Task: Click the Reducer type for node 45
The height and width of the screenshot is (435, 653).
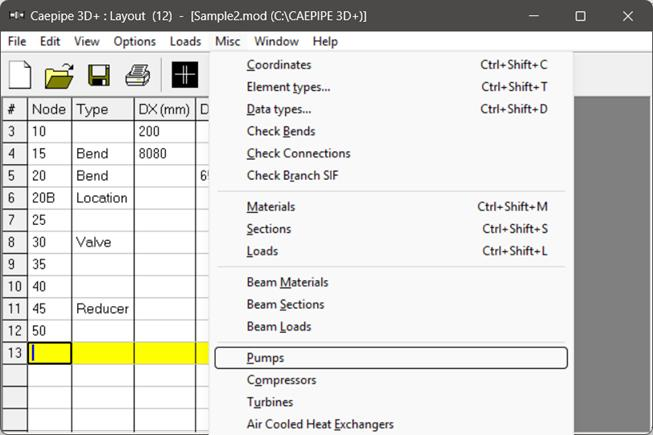Action: tap(103, 308)
